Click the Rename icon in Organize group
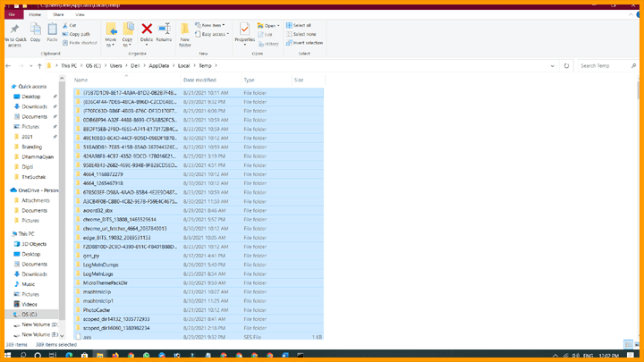Viewport: 644px width, 362px height. pyautogui.click(x=164, y=32)
